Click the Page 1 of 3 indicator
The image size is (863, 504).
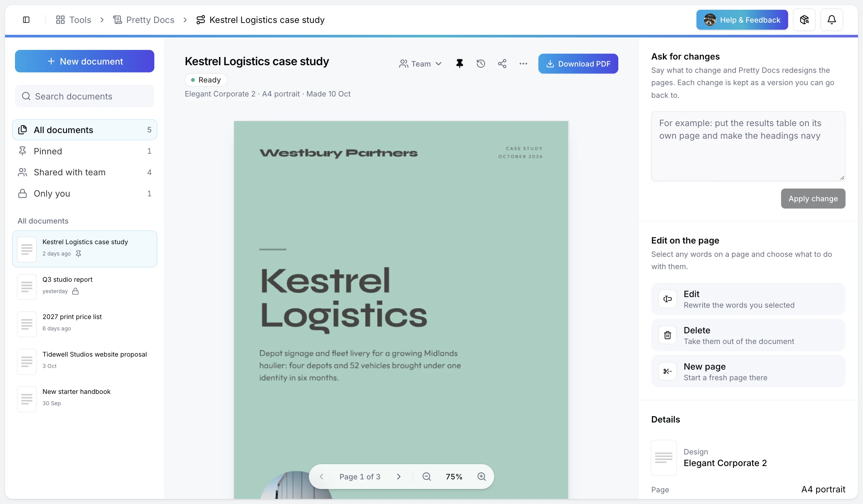click(360, 477)
